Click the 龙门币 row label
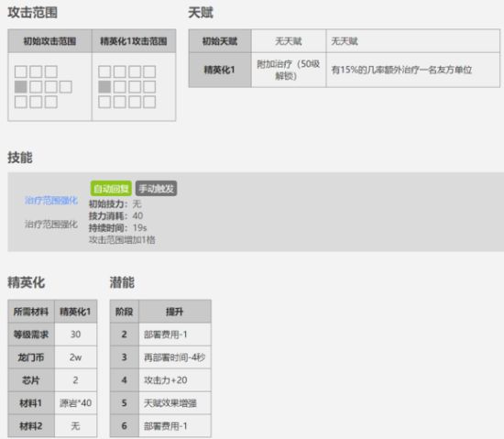 (x=31, y=357)
